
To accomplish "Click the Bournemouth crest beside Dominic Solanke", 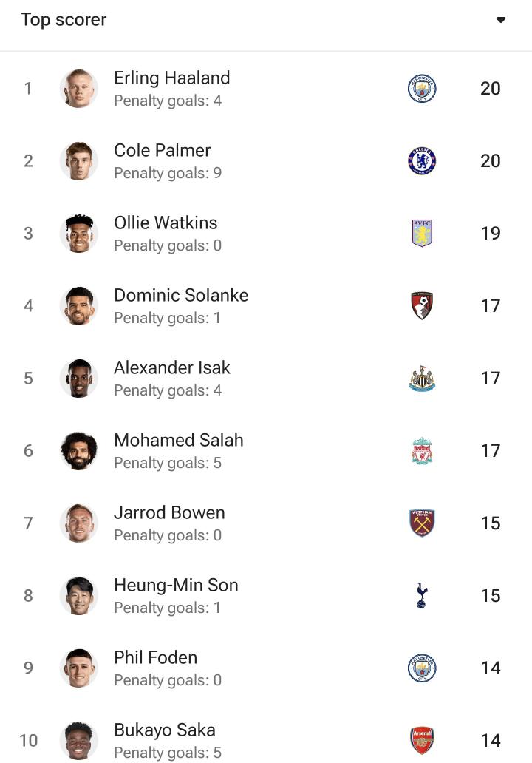I will (x=422, y=305).
